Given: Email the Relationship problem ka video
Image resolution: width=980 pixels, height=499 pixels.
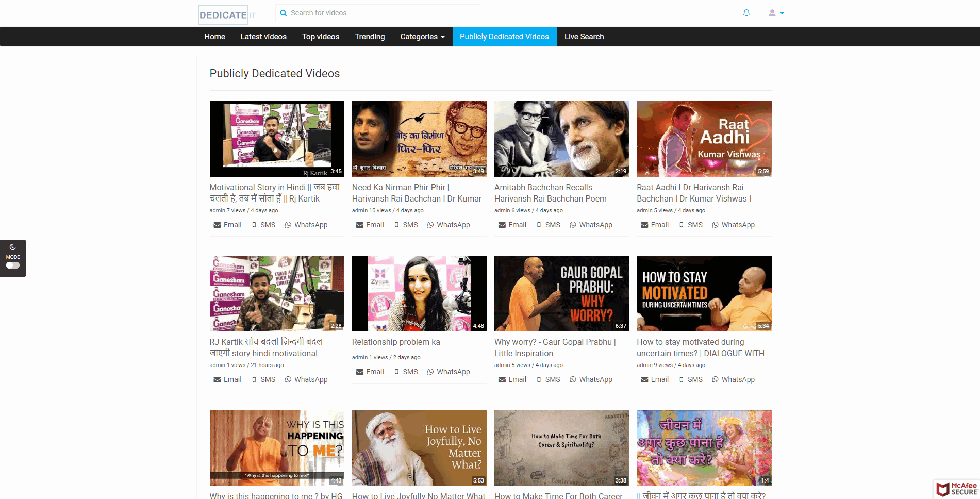Looking at the screenshot, I should click(370, 372).
